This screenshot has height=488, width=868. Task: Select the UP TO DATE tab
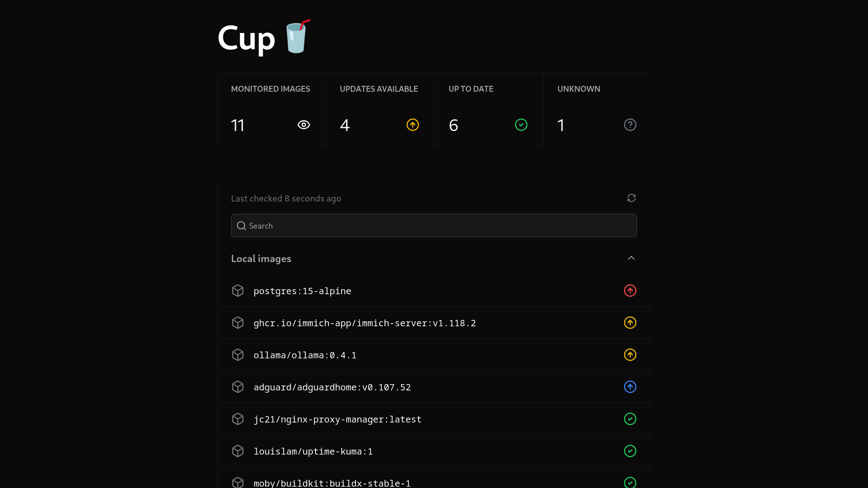488,108
